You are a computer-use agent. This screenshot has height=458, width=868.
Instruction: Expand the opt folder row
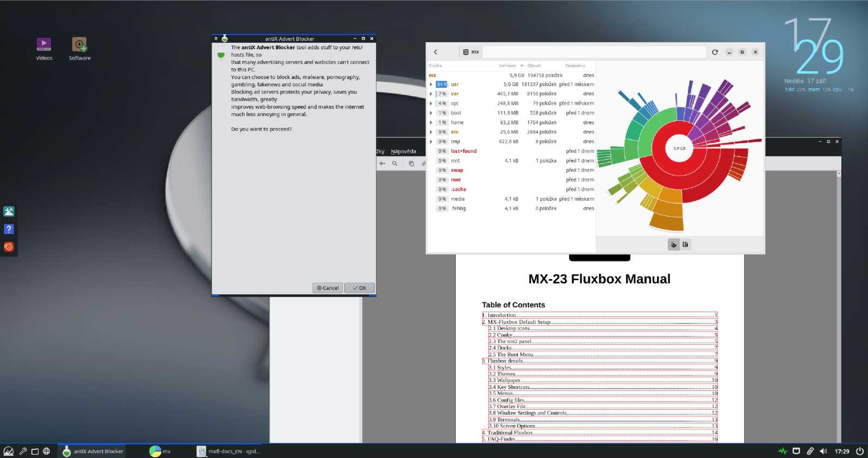(431, 104)
